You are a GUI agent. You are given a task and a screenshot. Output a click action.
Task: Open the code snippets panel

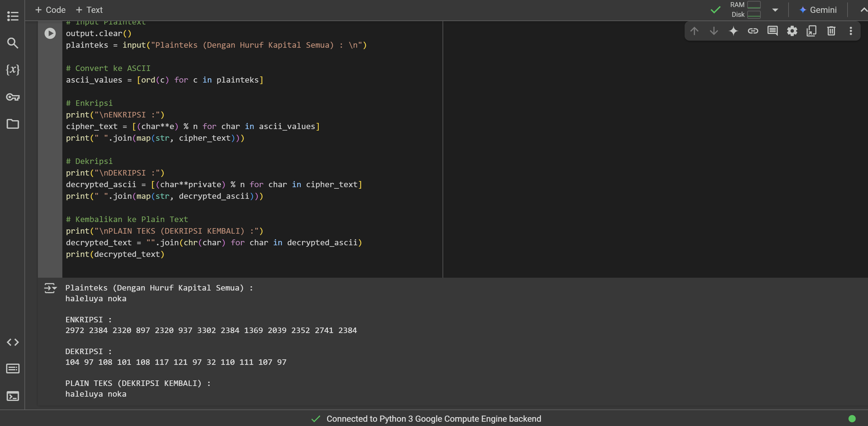[x=13, y=342]
